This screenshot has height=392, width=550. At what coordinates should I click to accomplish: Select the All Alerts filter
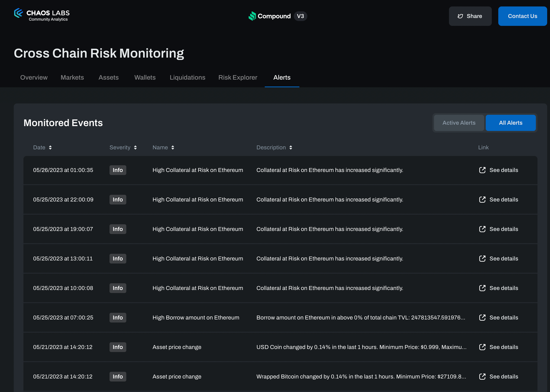point(510,123)
